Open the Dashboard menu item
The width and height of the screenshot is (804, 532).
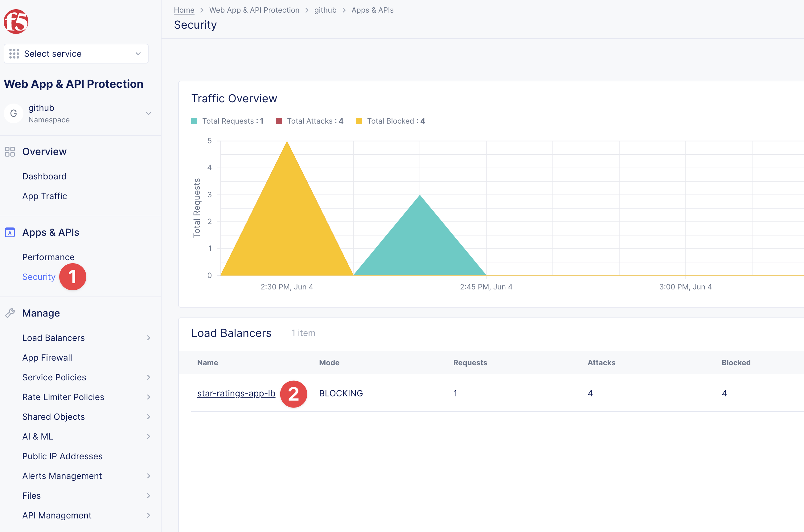coord(44,176)
